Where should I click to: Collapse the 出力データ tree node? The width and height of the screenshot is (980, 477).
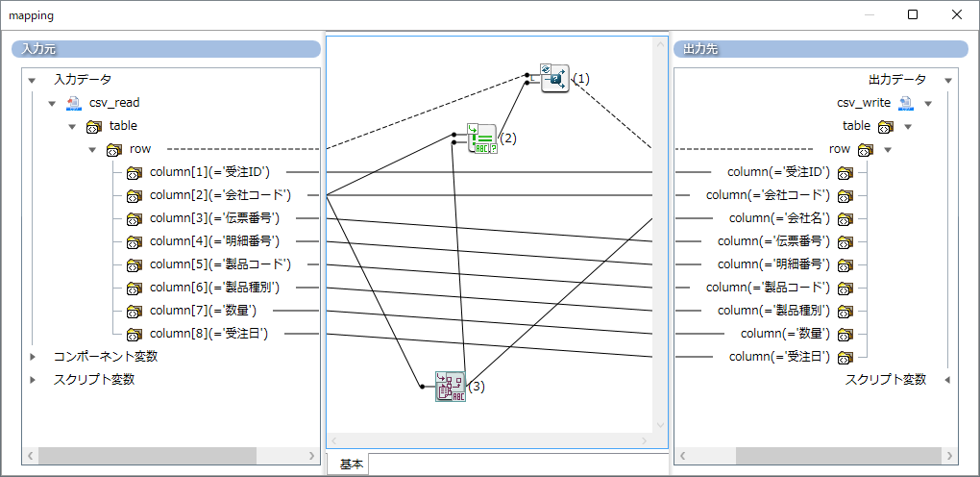pyautogui.click(x=947, y=80)
